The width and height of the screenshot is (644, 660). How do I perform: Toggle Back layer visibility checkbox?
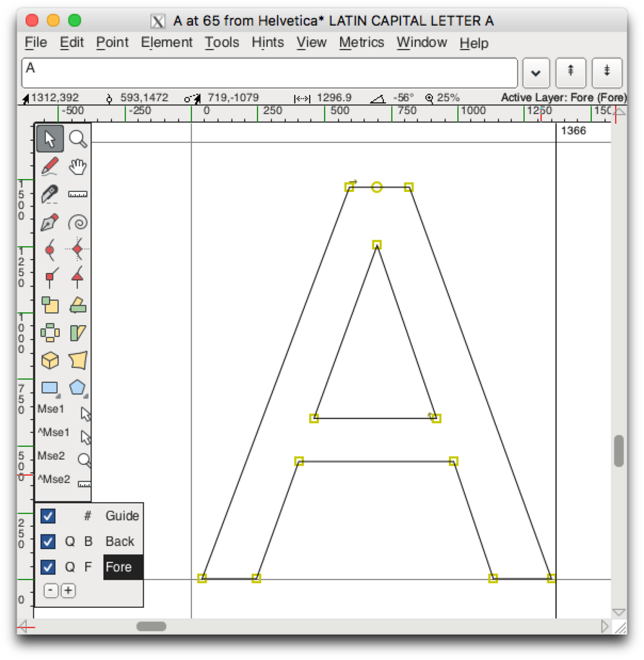tap(48, 542)
